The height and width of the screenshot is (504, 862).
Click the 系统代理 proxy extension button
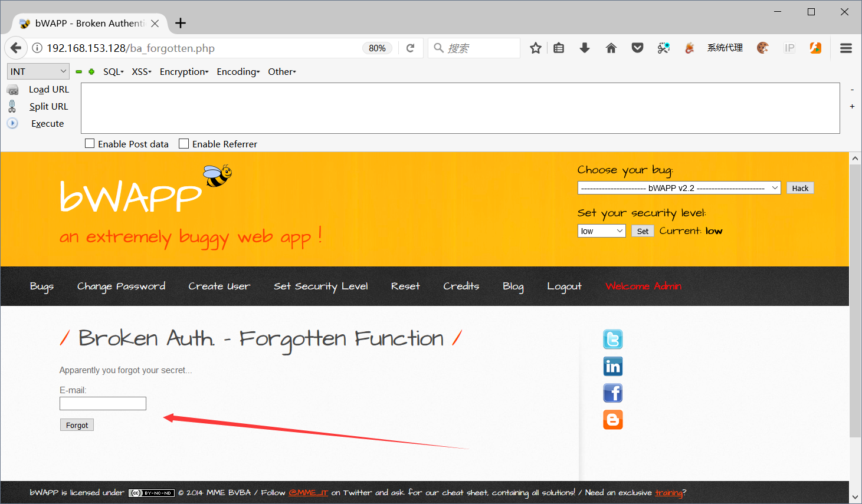725,48
